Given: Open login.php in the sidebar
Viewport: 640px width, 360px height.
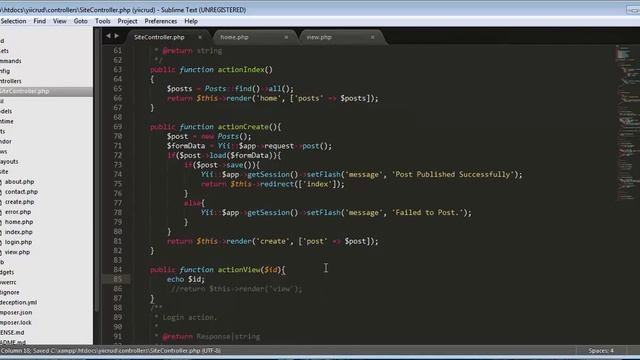Looking at the screenshot, I should click(18, 242).
